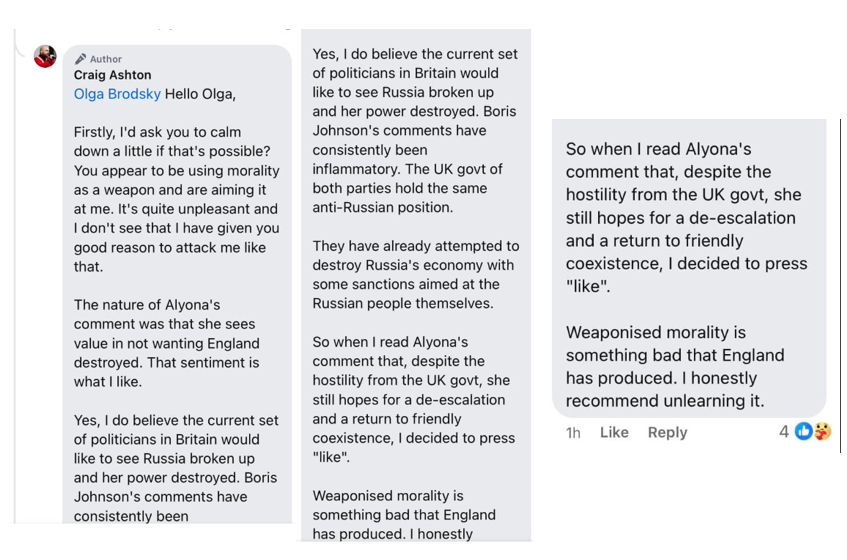Click the Author microphone badge icon

(x=80, y=59)
